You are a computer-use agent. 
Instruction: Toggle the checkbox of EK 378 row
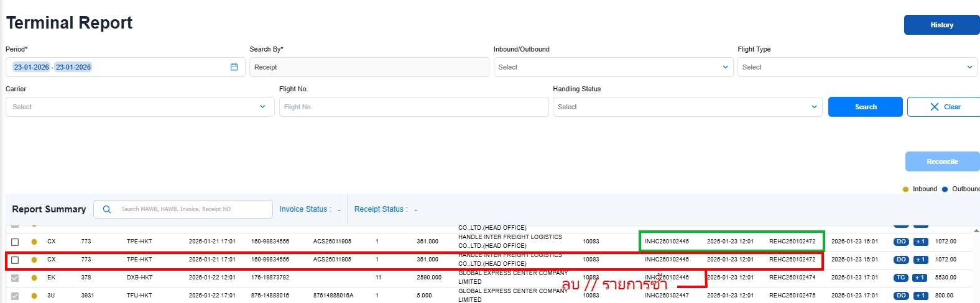point(15,278)
